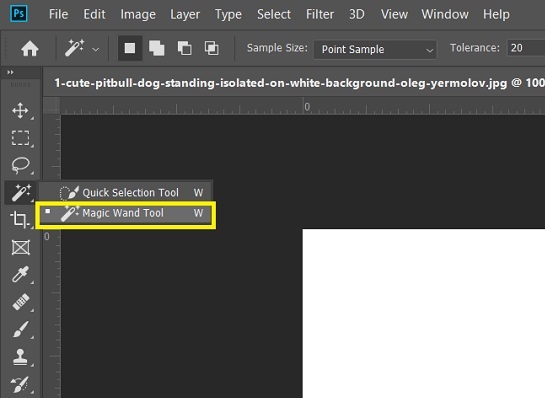Select the Rectangular Marquee tool
This screenshot has height=398, width=545.
(x=21, y=138)
